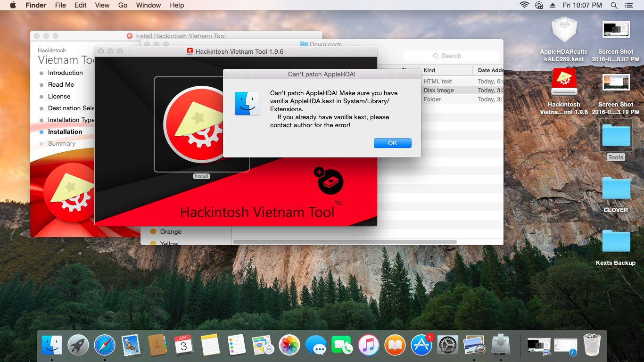Screen dimensions: 644x362
Task: Click Installation step in installer sidebar
Action: tap(65, 132)
